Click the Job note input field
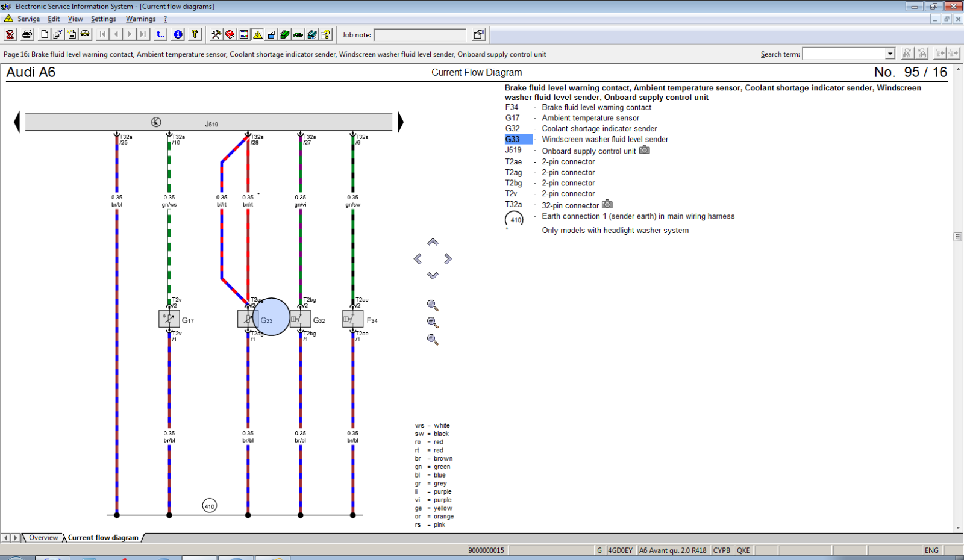 pyautogui.click(x=420, y=35)
